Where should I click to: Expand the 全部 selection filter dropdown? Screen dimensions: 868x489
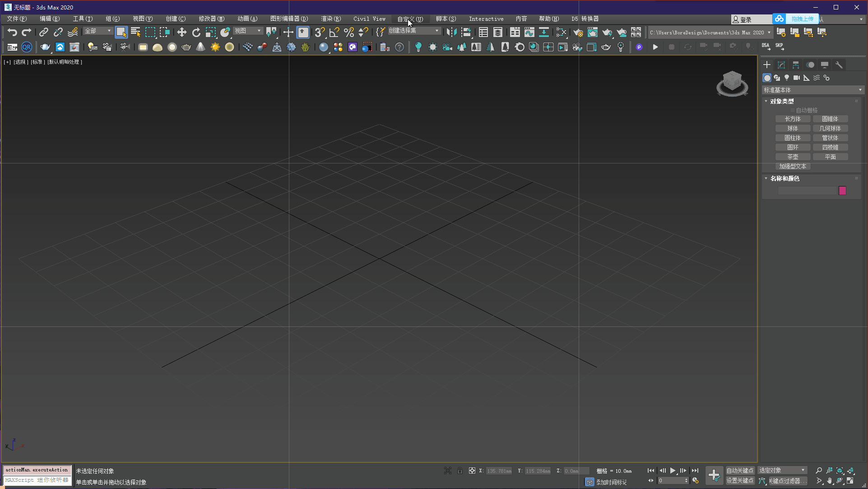pos(98,31)
